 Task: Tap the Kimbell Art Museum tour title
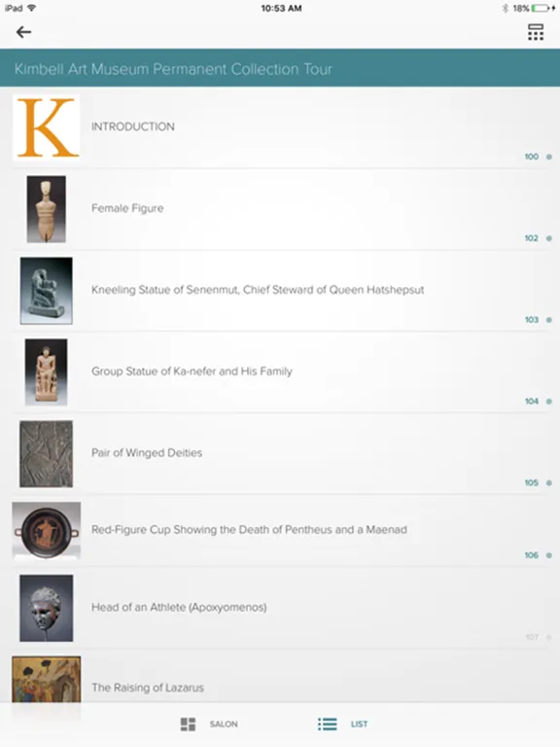coord(173,69)
